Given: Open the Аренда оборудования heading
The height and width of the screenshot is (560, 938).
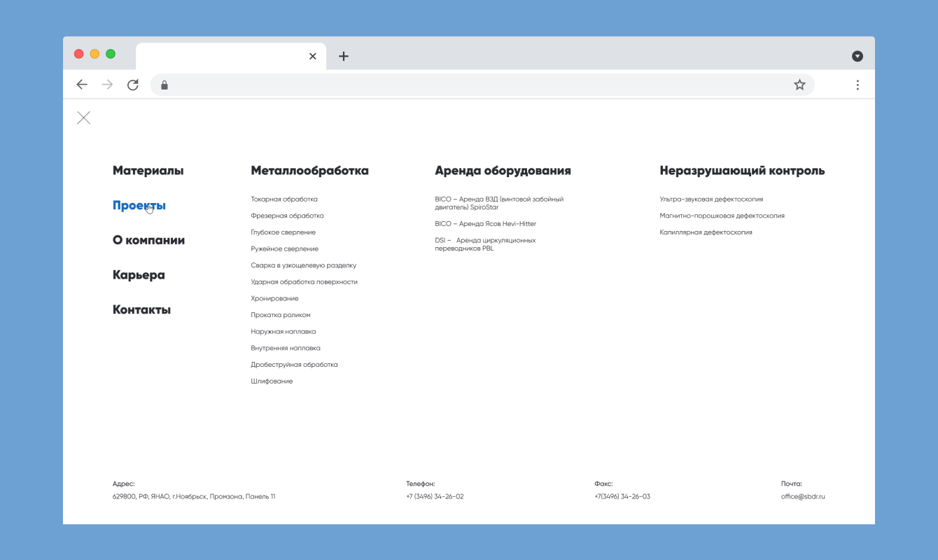Looking at the screenshot, I should click(x=503, y=171).
